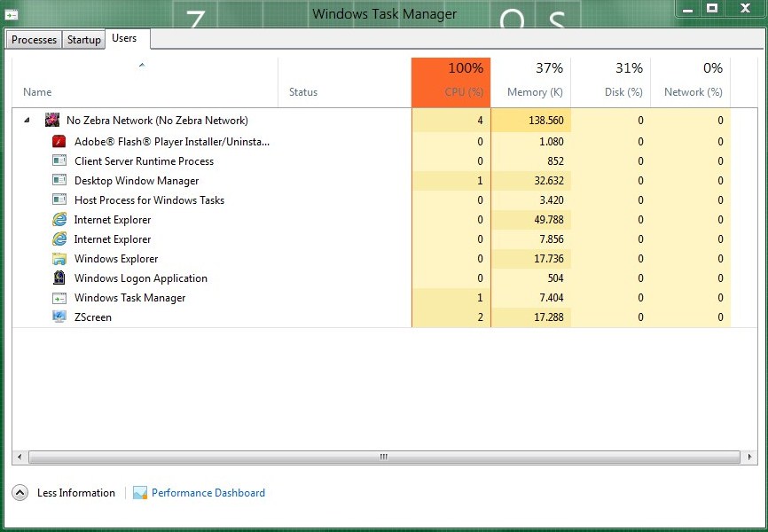
Task: Click the 49.788 memory value
Action: point(549,220)
